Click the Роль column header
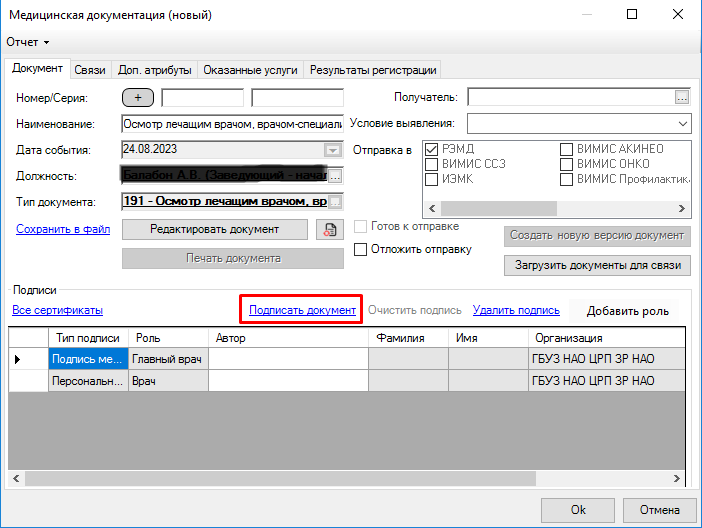Screen dimensions: 702x528 [169, 338]
